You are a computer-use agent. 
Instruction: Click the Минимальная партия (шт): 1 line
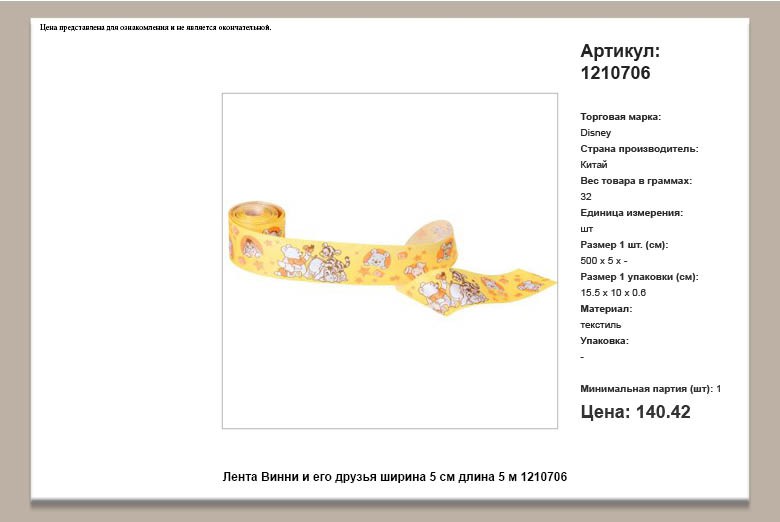[651, 389]
